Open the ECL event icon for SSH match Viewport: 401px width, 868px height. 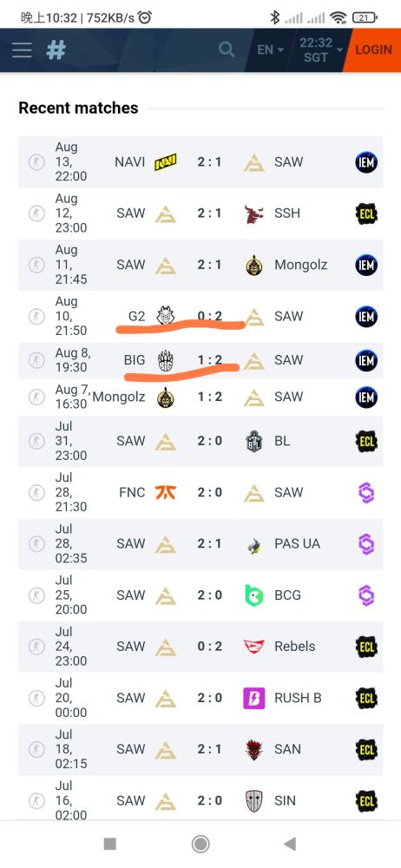pyautogui.click(x=366, y=214)
